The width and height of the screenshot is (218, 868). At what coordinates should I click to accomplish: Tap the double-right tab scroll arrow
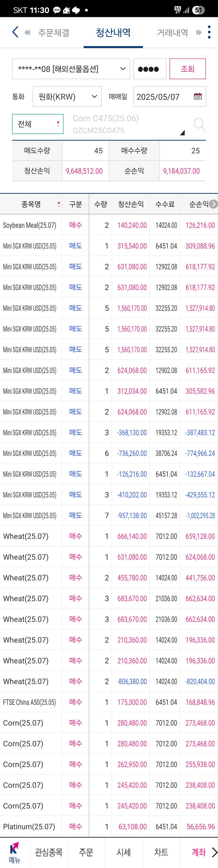[199, 33]
